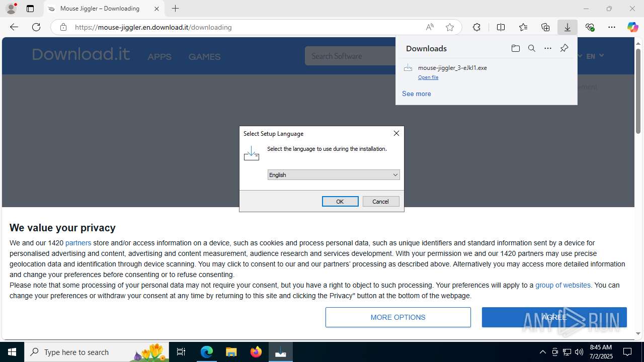Open the volume tray icon
The height and width of the screenshot is (362, 644).
click(x=579, y=352)
